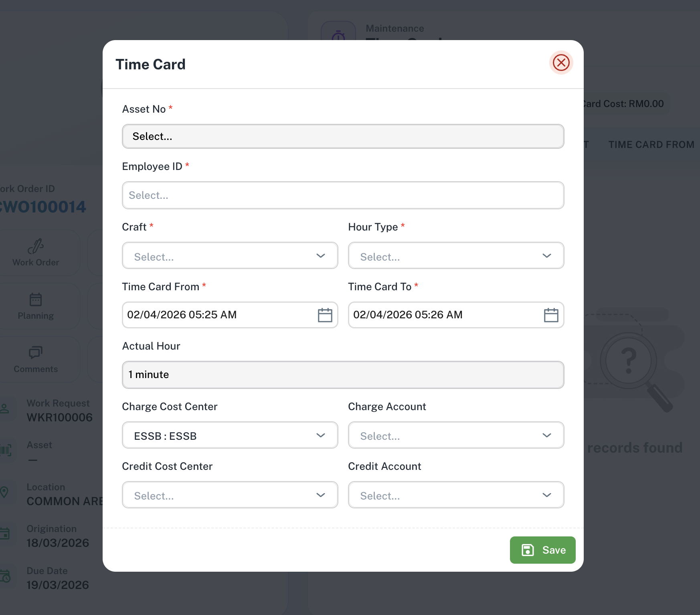
Task: Click the Save button
Action: [542, 550]
